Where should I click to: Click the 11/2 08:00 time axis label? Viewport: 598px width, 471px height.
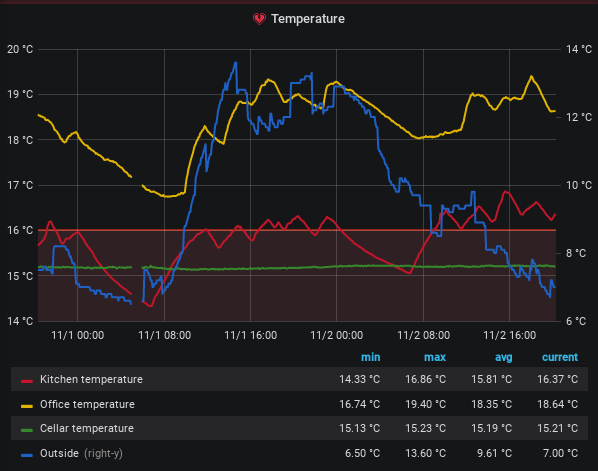pyautogui.click(x=423, y=335)
